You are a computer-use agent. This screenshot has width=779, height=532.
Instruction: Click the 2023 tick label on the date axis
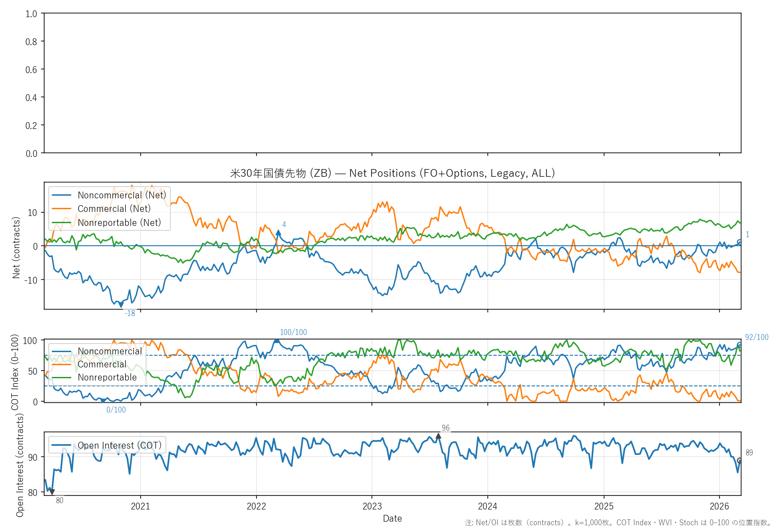click(x=372, y=506)
